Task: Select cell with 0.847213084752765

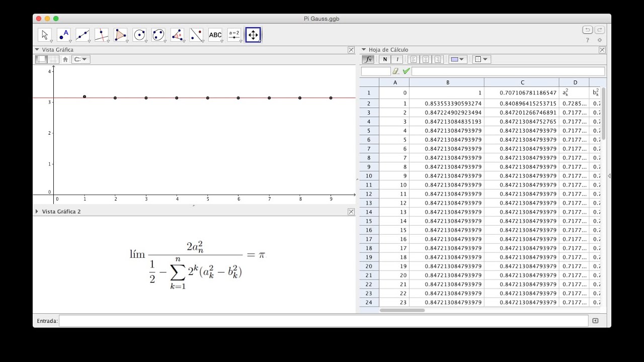Action: point(522,122)
